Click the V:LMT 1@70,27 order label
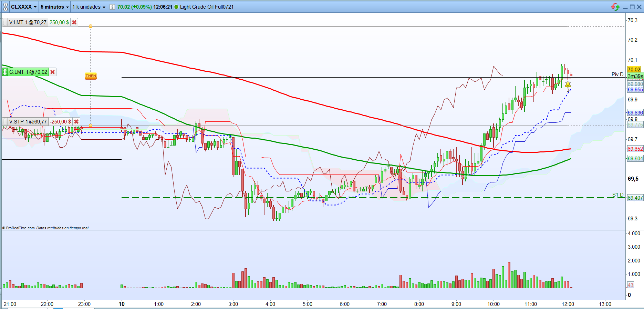 click(28, 22)
